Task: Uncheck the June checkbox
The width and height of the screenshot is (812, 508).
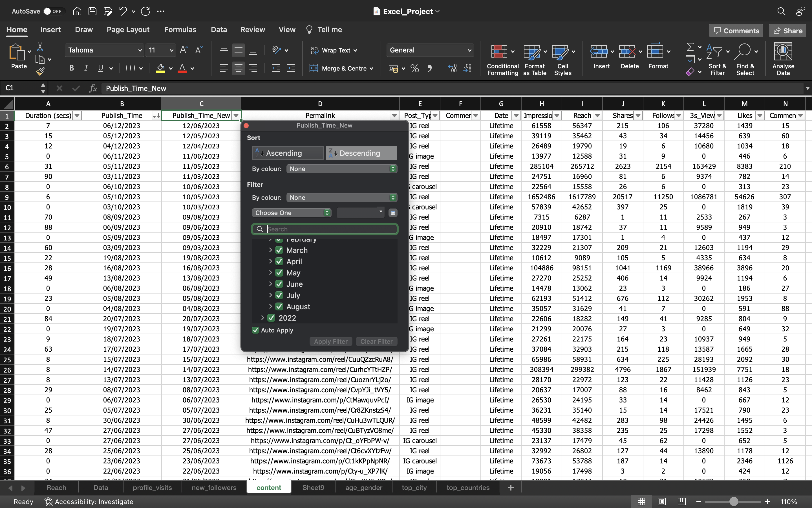Action: click(279, 284)
